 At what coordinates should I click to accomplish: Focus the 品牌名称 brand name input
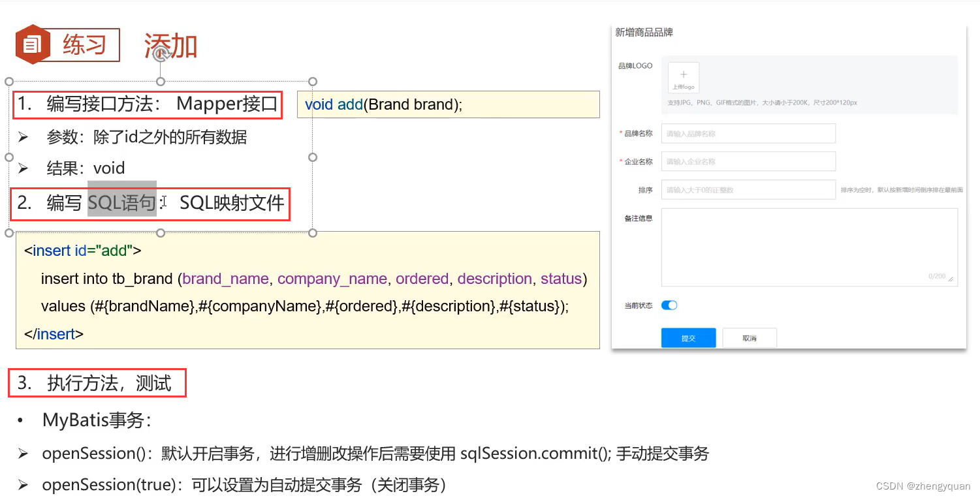click(748, 133)
